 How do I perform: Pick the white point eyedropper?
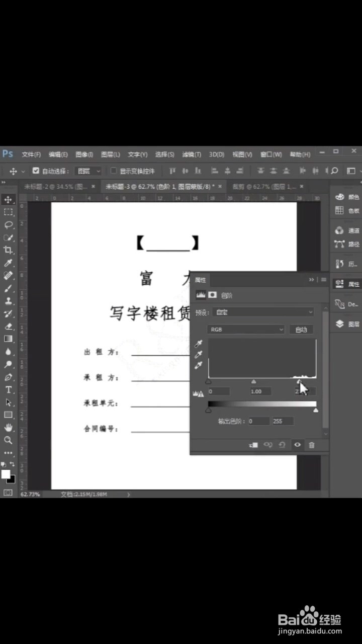coord(199,366)
